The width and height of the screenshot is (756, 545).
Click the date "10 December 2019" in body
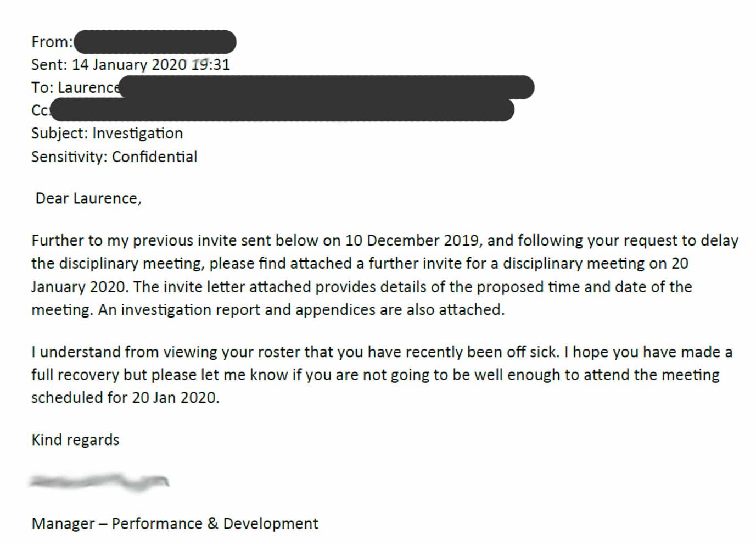coord(412,241)
